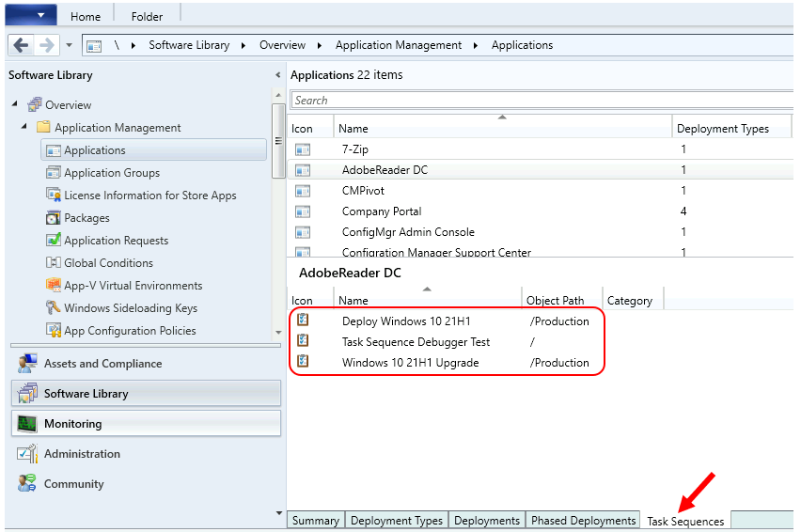Screen dimensions: 801x532
Task: Open the navigation history dropdown arrow
Action: 69,45
